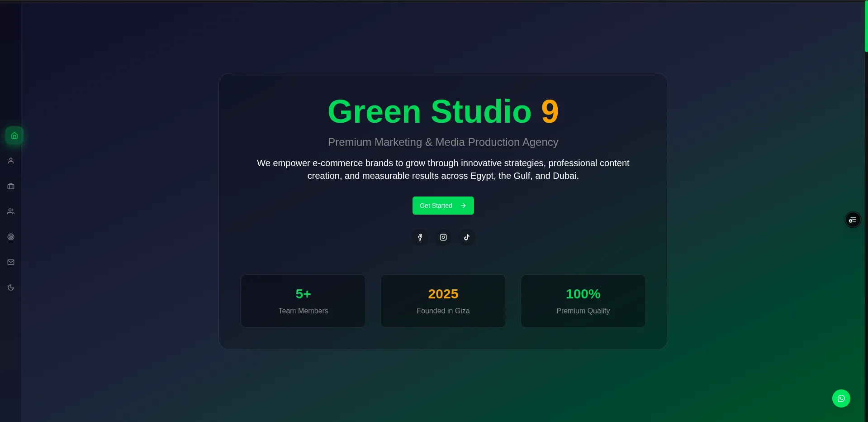Select the Home icon in the sidebar
Viewport: 868px width, 422px height.
(14, 135)
